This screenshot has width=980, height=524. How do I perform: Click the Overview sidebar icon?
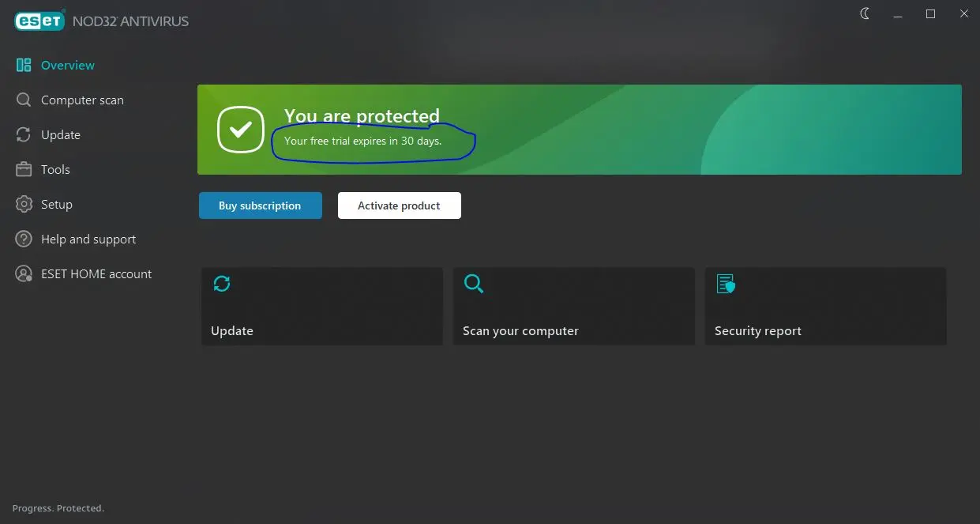[24, 66]
